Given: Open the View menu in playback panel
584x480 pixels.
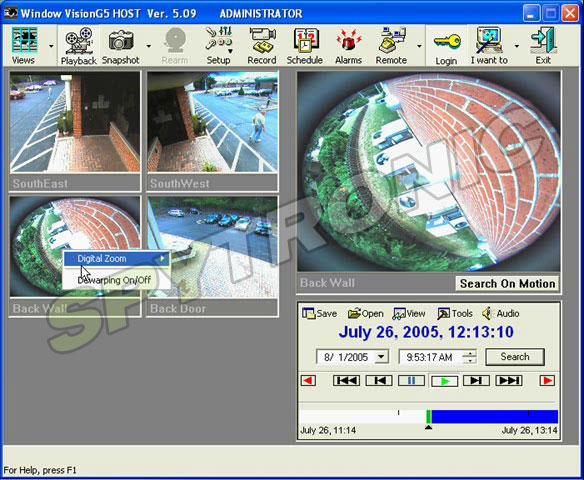Looking at the screenshot, I should coord(409,314).
